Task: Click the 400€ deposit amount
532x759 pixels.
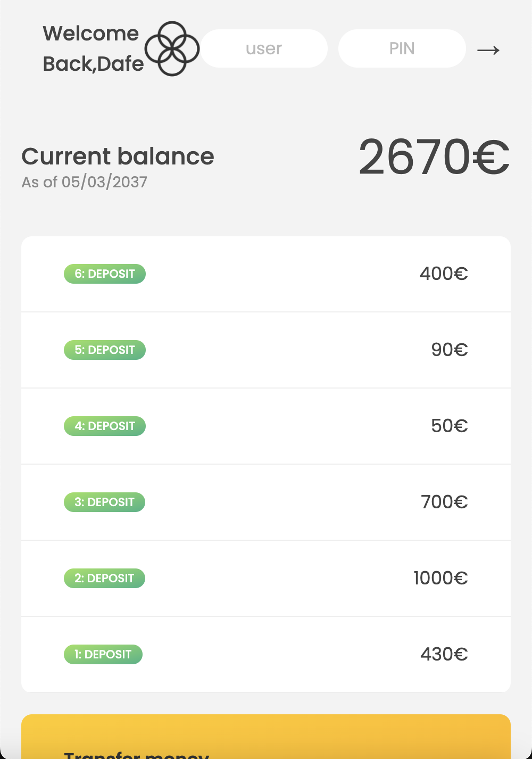Action: coord(444,274)
